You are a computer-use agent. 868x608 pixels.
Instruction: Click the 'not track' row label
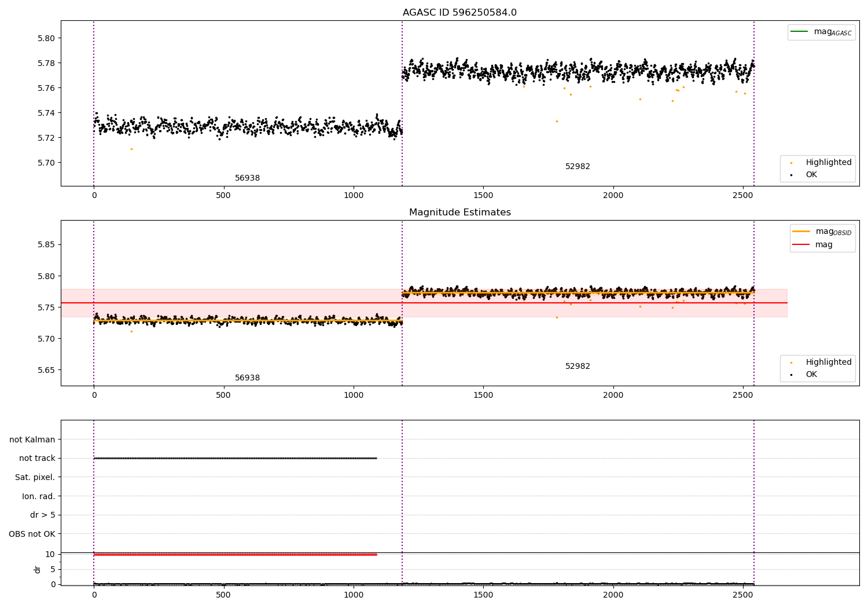pyautogui.click(x=37, y=458)
